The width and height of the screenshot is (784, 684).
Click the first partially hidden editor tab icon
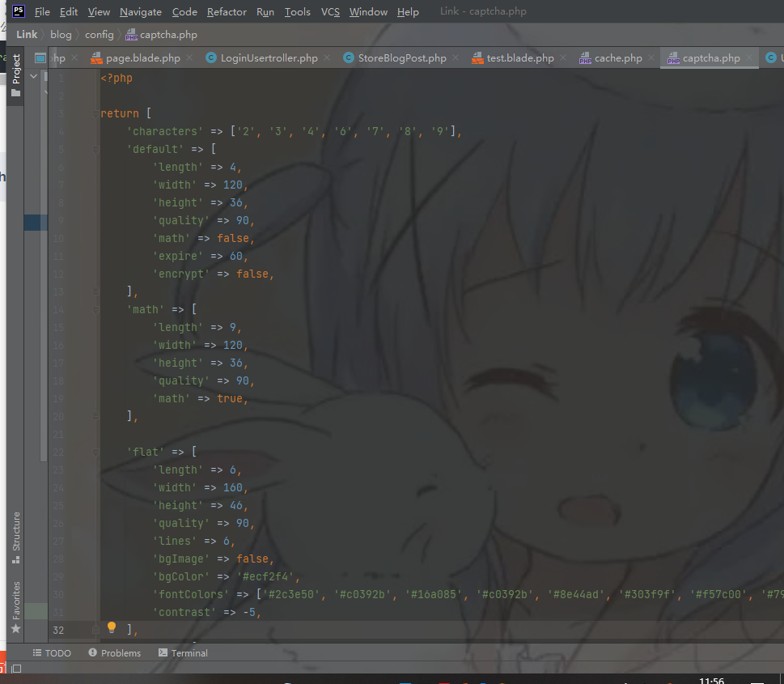40,58
